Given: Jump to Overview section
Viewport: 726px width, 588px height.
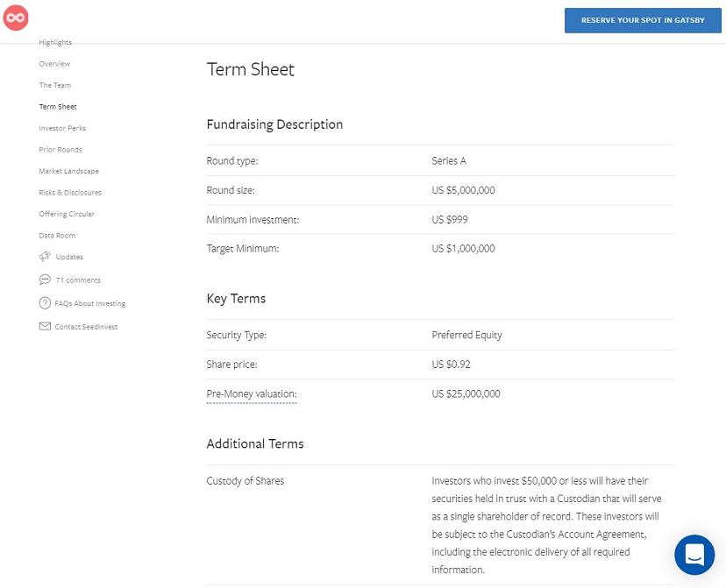Looking at the screenshot, I should tap(54, 64).
